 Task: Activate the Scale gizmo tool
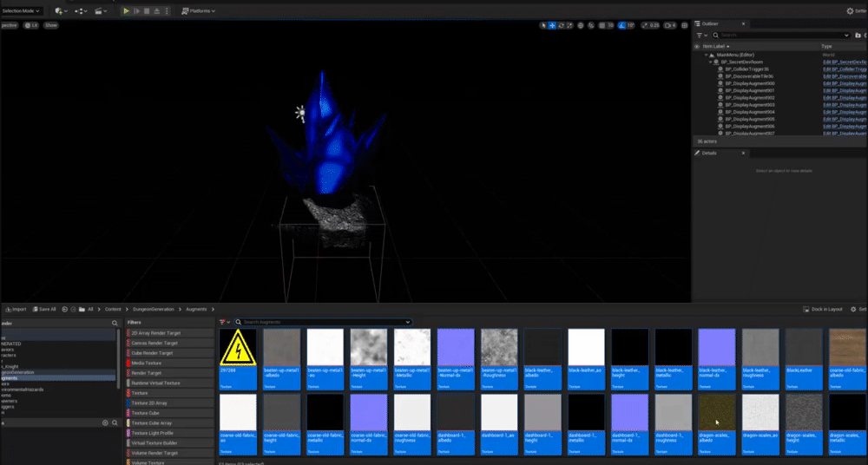[569, 25]
